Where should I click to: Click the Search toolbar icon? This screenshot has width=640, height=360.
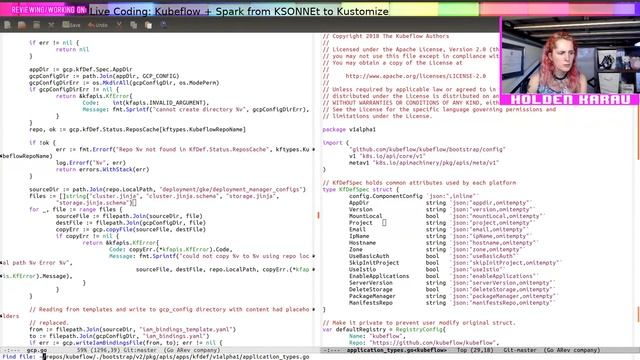coord(163,25)
